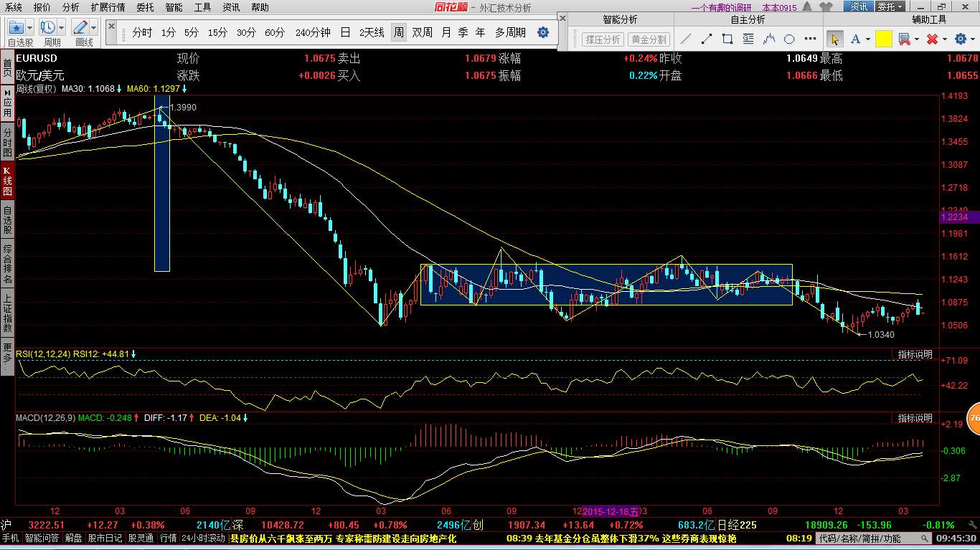Close the drawing toolbar panel
Image resolution: width=980 pixels, height=550 pixels.
562,18
